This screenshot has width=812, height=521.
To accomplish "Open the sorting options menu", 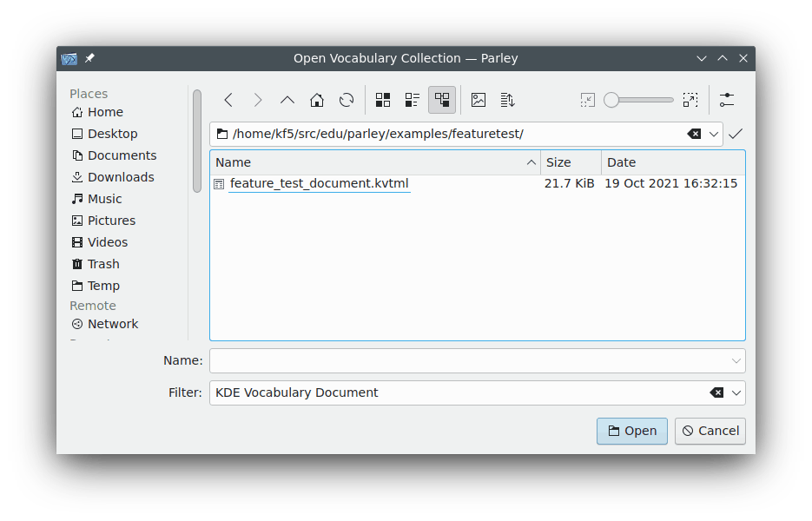I will coord(508,100).
